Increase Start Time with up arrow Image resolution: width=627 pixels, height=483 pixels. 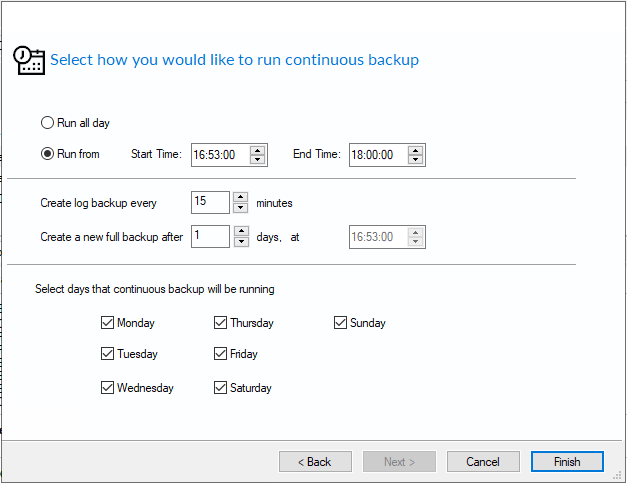coord(258,150)
